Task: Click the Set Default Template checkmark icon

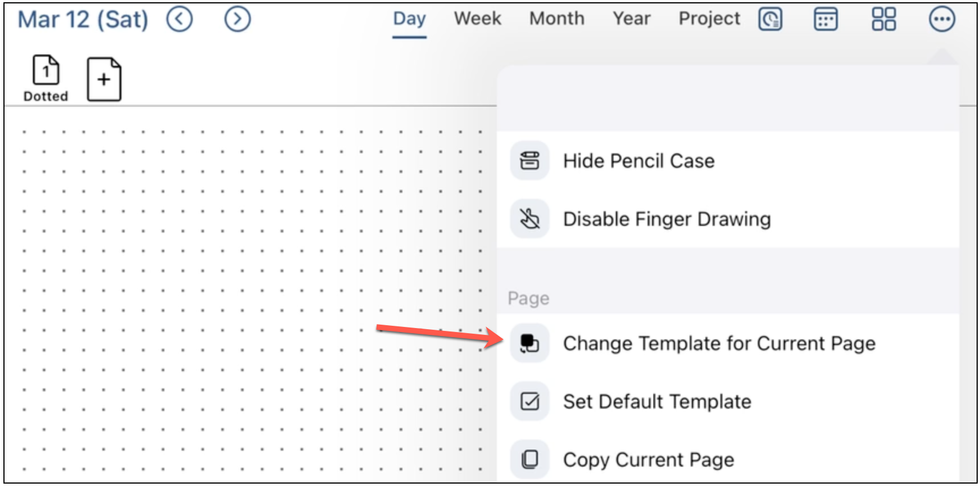Action: pos(529,401)
